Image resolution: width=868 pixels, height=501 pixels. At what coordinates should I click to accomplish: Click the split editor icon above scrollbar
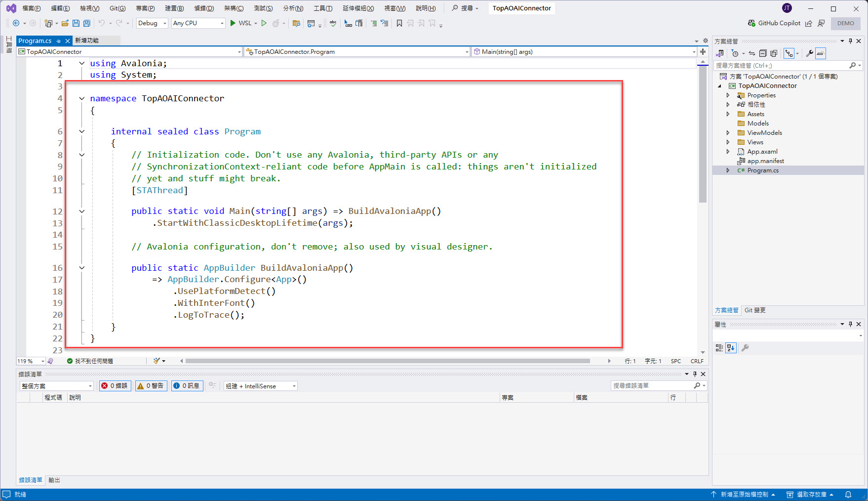(703, 51)
